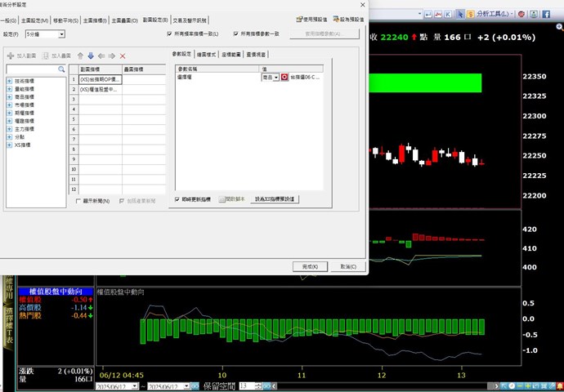Uncheck the 即時更新指標 checkbox

point(177,198)
